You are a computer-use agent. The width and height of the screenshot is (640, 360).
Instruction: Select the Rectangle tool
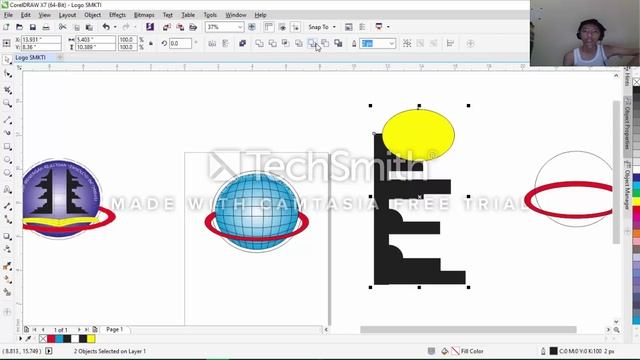(x=7, y=147)
